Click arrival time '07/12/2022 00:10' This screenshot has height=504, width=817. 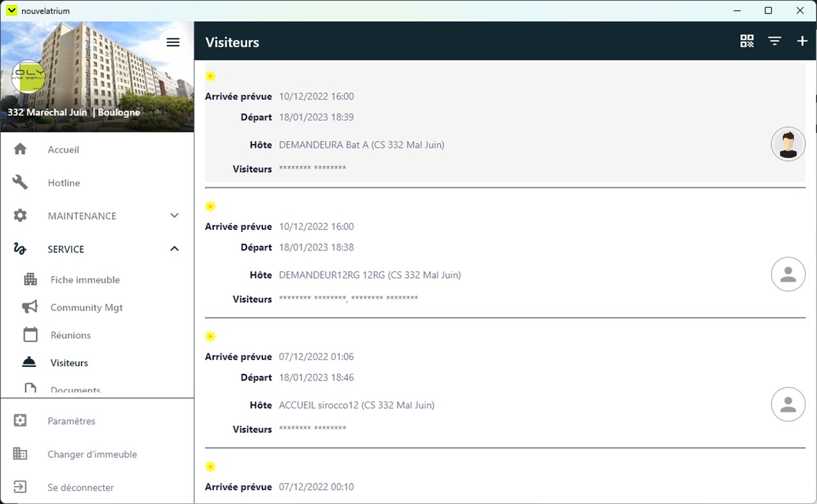pyautogui.click(x=316, y=487)
